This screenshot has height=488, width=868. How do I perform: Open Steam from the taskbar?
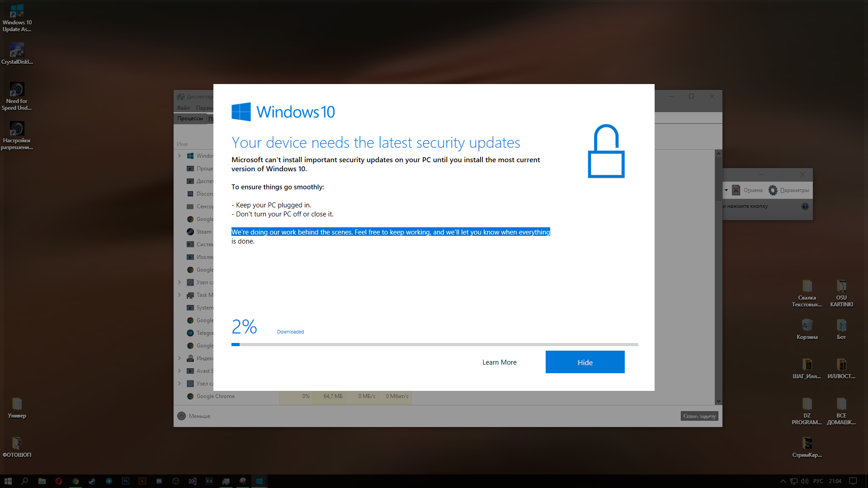(x=92, y=481)
